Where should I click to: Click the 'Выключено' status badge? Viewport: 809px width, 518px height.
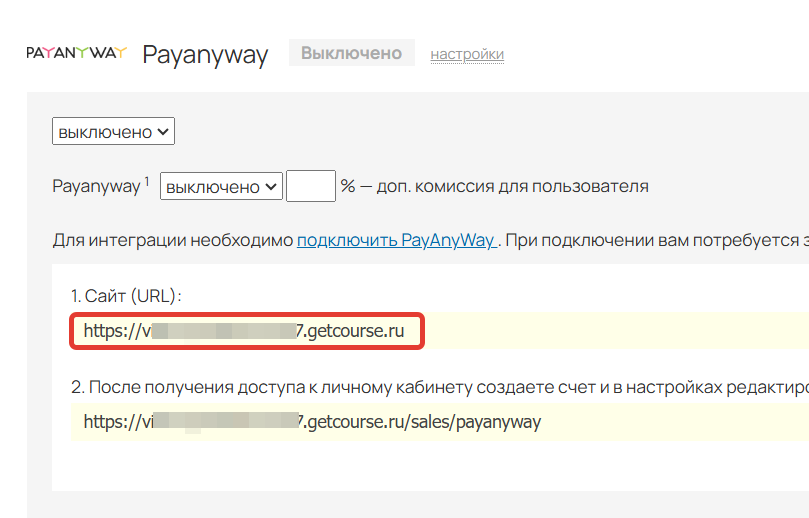351,53
